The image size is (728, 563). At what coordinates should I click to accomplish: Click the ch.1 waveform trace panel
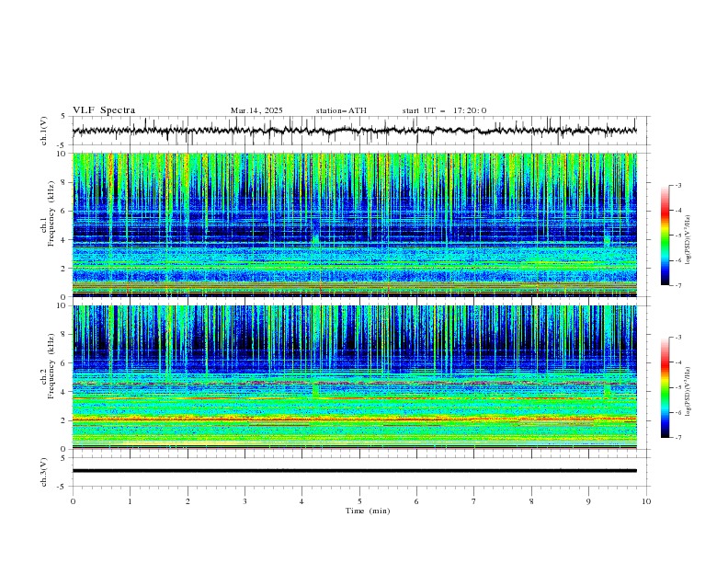pyautogui.click(x=360, y=131)
